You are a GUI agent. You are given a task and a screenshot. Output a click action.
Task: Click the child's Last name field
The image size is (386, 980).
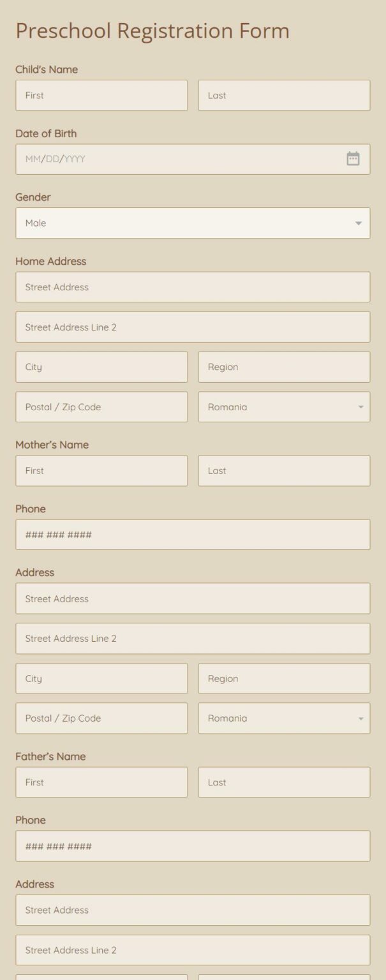coord(283,95)
